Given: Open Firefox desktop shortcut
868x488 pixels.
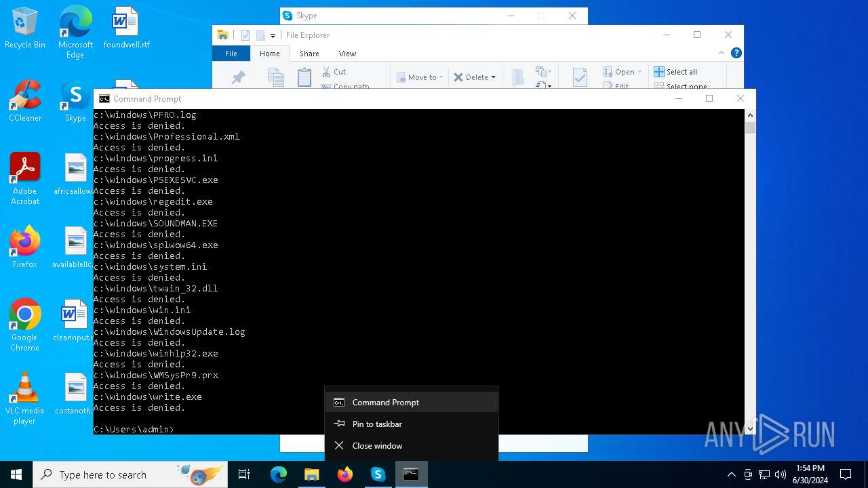Looking at the screenshot, I should (25, 247).
